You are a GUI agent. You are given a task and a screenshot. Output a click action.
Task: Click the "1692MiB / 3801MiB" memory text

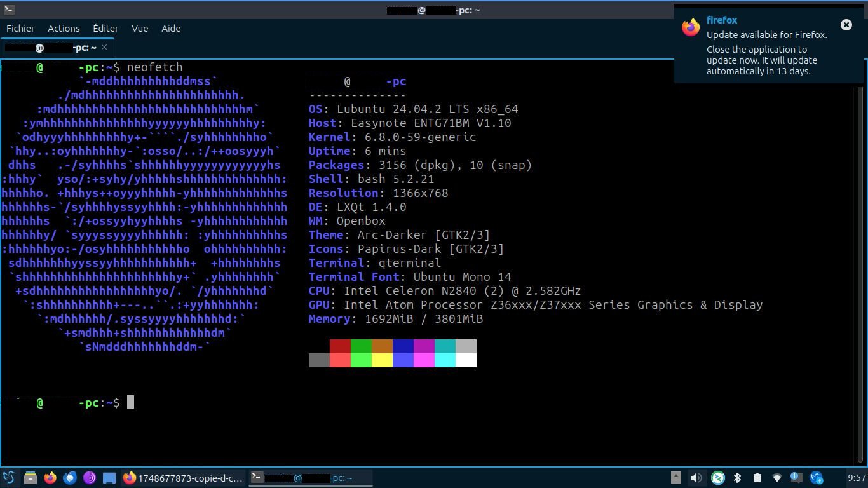(424, 319)
